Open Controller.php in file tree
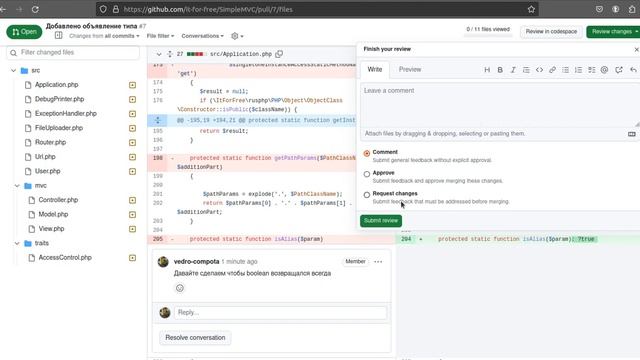 tap(58, 200)
